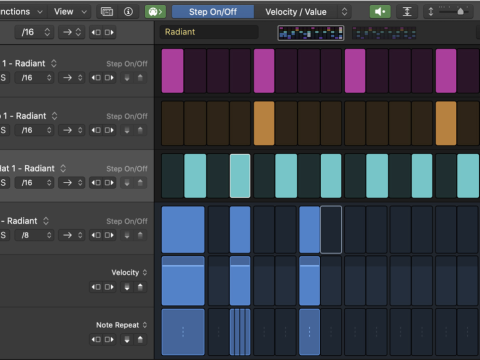Click increment values icon on blue /8 row
Viewport: 480px width, 360px height.
(140, 235)
